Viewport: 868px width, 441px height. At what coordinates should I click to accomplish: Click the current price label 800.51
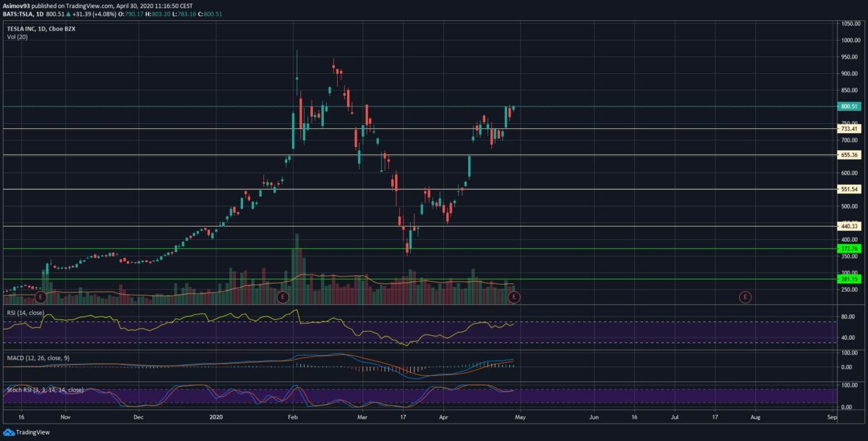849,106
